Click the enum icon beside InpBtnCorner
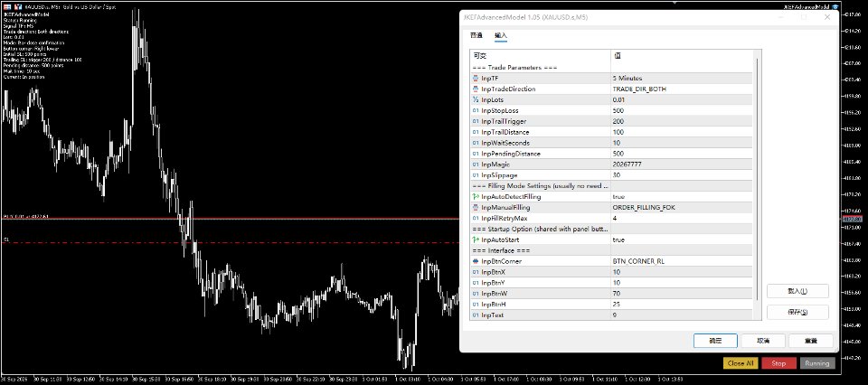Screen dimensions: 868x385 [x=476, y=261]
